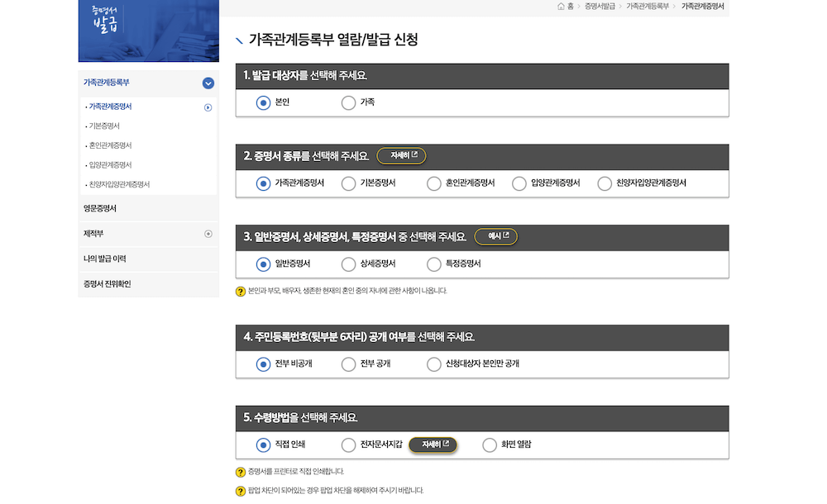Select 가족 as the issuance target

[x=348, y=102]
